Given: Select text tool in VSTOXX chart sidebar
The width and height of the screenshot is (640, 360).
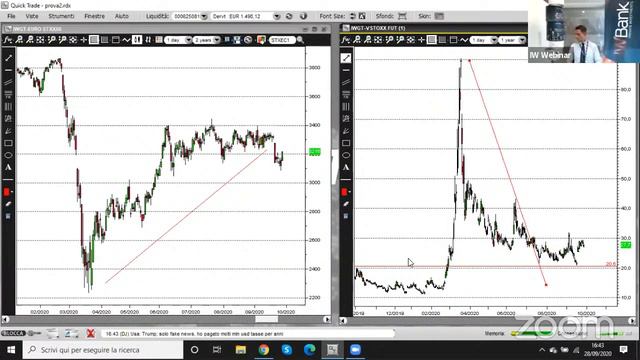Looking at the screenshot, I should point(346,167).
